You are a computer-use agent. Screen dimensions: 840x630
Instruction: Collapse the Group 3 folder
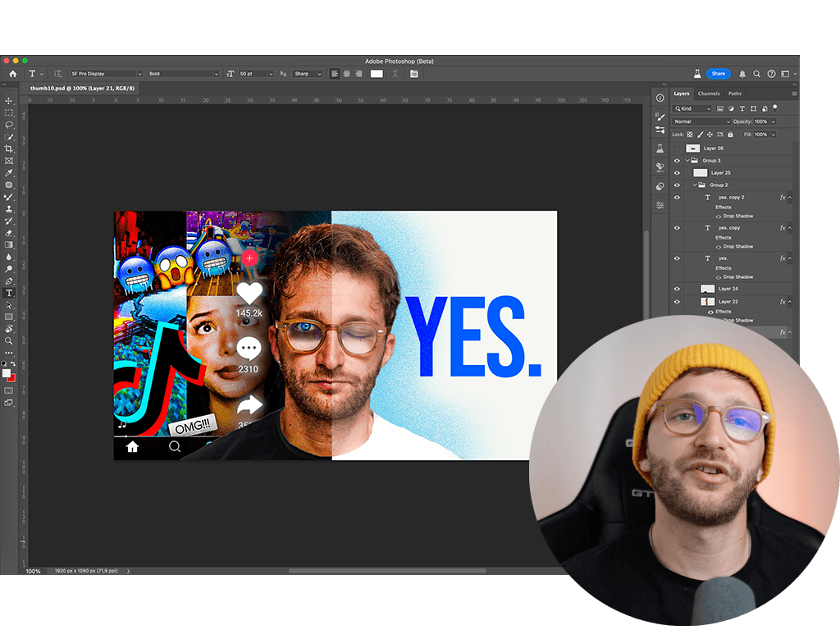pos(687,161)
